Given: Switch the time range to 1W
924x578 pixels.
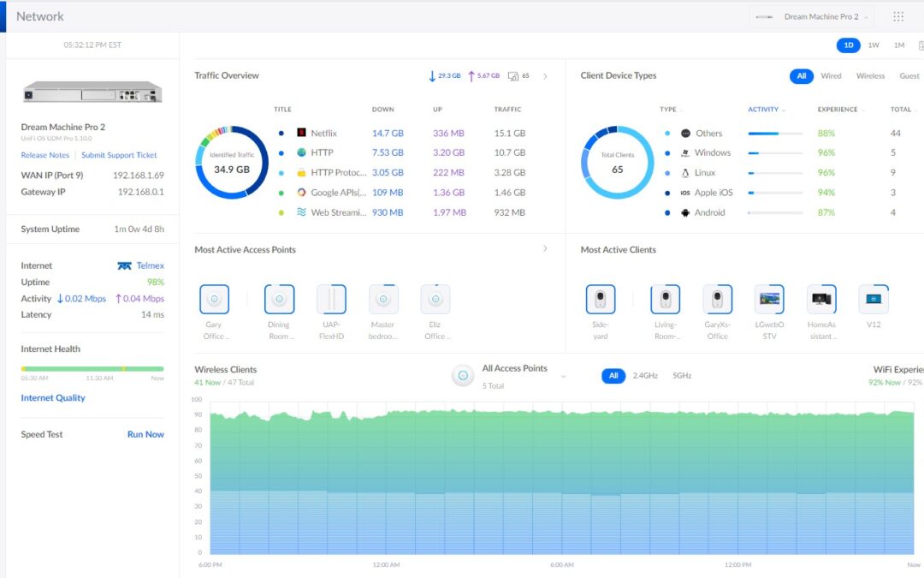Looking at the screenshot, I should [x=874, y=45].
